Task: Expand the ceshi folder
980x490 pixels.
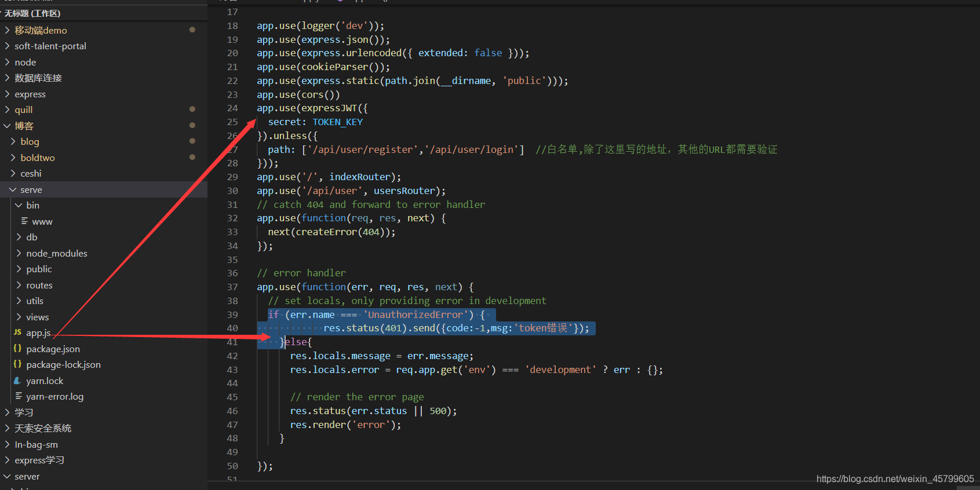Action: pyautogui.click(x=13, y=173)
